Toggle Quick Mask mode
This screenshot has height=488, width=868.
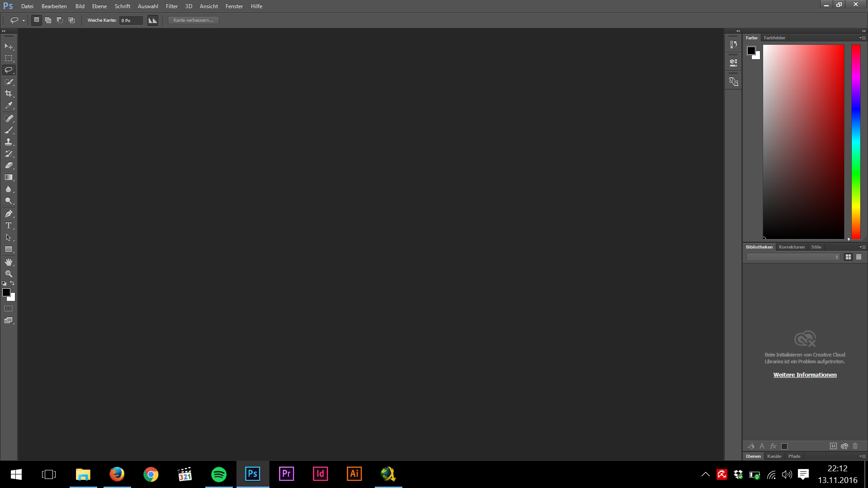pos(9,309)
